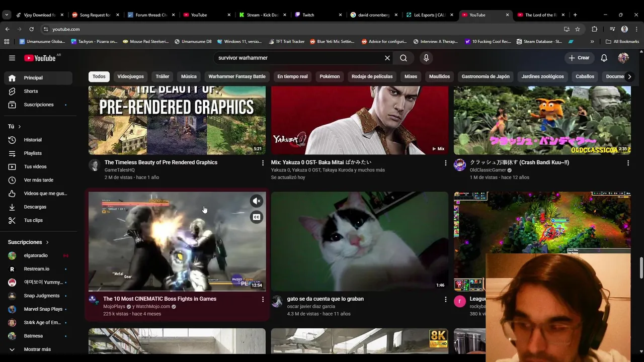Image resolution: width=644 pixels, height=362 pixels.
Task: Toggle subtitles on the video preview CC button
Action: [x=257, y=217]
